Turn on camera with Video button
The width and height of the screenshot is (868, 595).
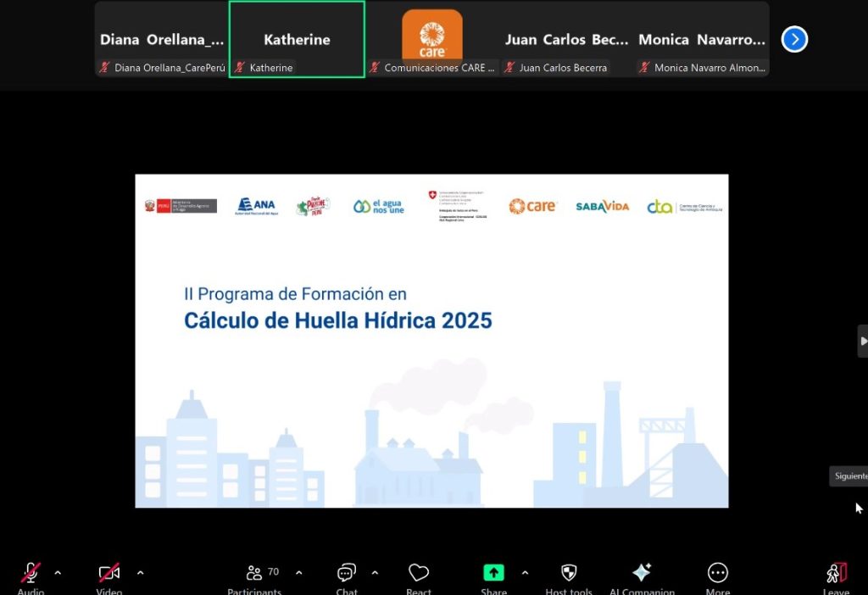109,578
